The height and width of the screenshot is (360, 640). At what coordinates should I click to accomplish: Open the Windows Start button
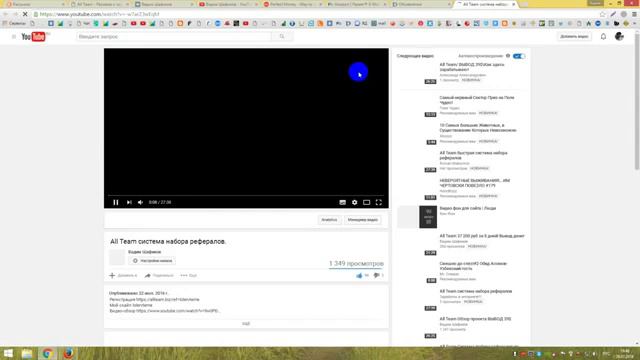(x=8, y=353)
